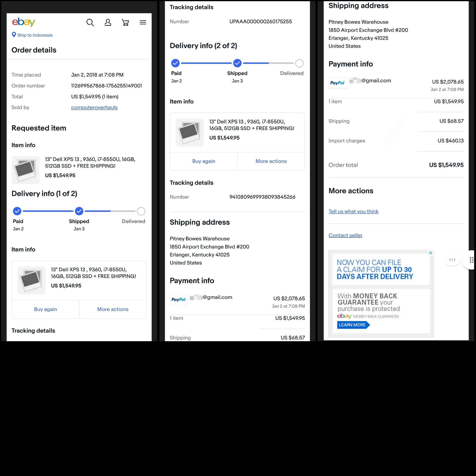Screen dimensions: 476x476
Task: Open the search magnifier icon
Action: tap(90, 23)
